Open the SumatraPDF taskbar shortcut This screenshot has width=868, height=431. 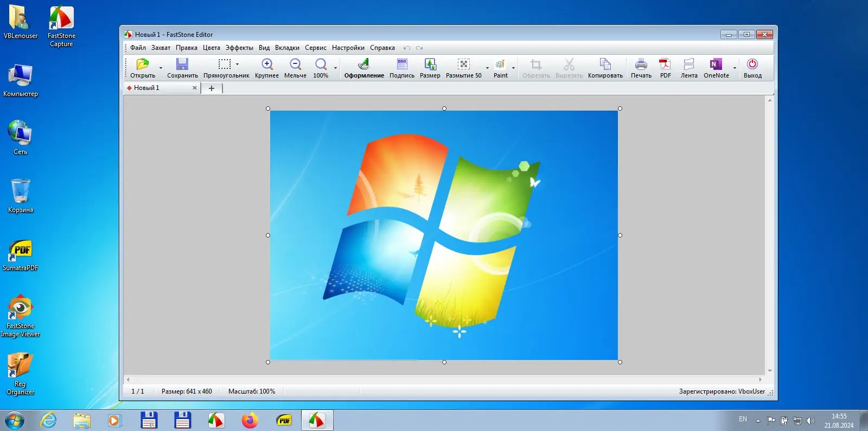284,420
